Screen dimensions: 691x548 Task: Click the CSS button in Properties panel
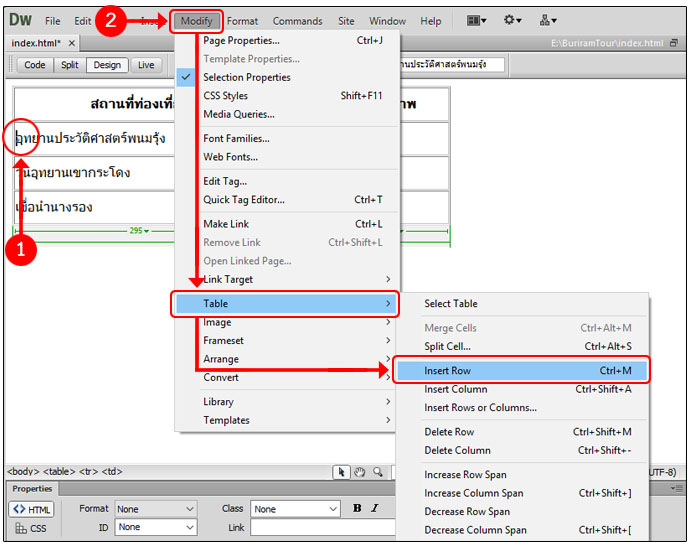(x=31, y=528)
